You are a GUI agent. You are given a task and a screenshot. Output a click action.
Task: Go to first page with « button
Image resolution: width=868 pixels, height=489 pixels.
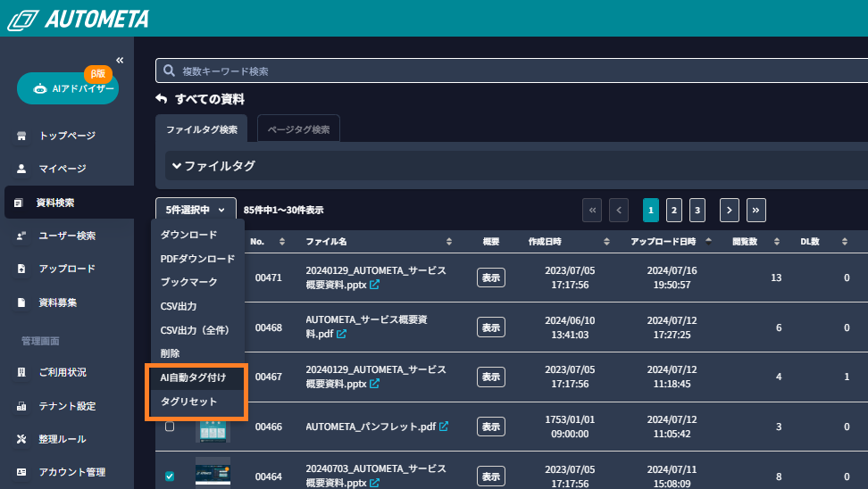(592, 211)
